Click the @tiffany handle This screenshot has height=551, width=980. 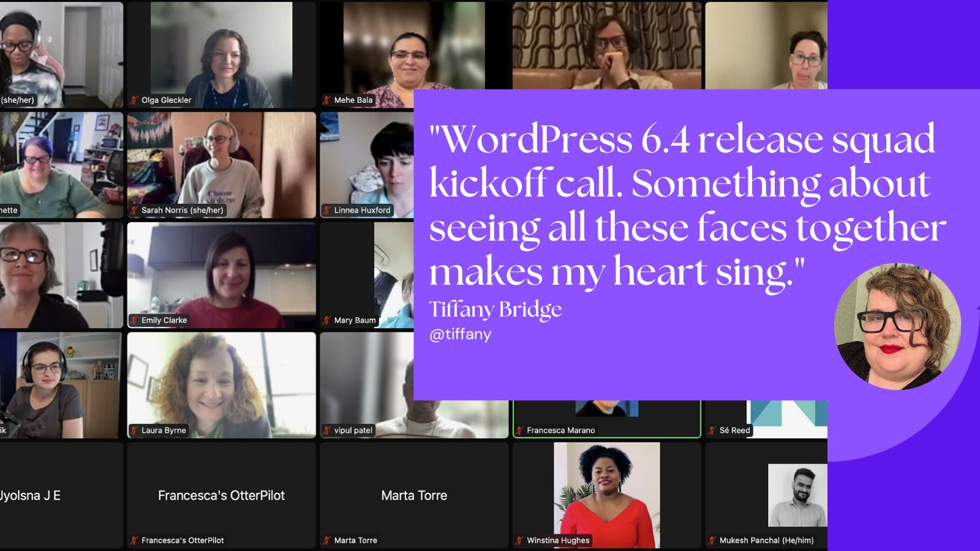(460, 335)
